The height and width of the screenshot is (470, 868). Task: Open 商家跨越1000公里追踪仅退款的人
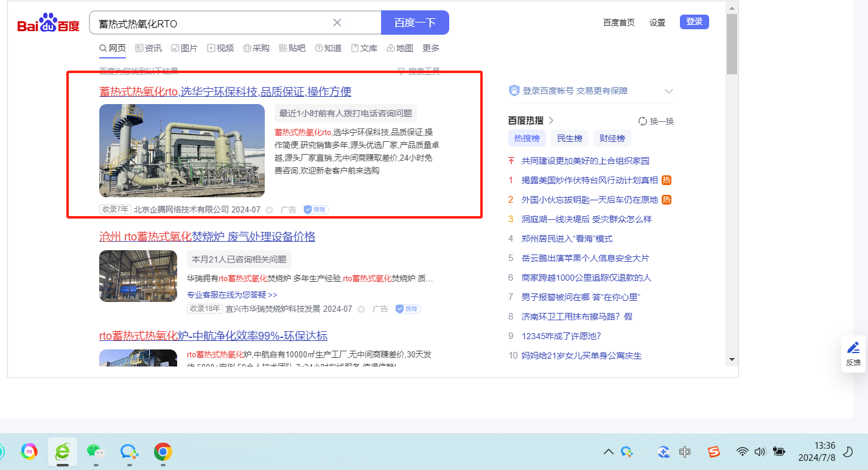click(x=587, y=278)
